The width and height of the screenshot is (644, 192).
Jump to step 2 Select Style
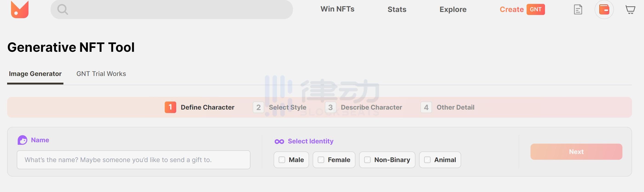(x=280, y=107)
